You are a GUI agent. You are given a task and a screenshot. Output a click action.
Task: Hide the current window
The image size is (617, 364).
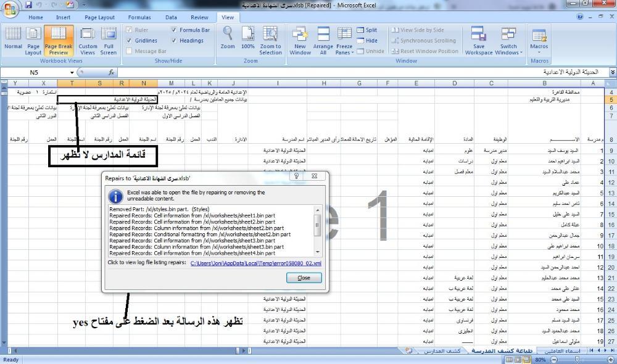(367, 41)
